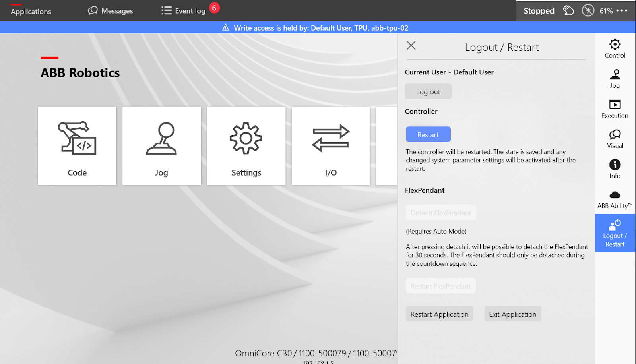Click the manual mode hand icon
Viewport: 636px width, 364px height.
(568, 11)
